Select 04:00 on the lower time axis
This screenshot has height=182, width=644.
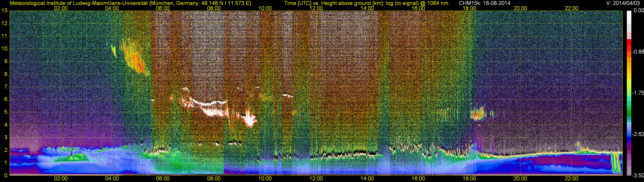coord(112,179)
